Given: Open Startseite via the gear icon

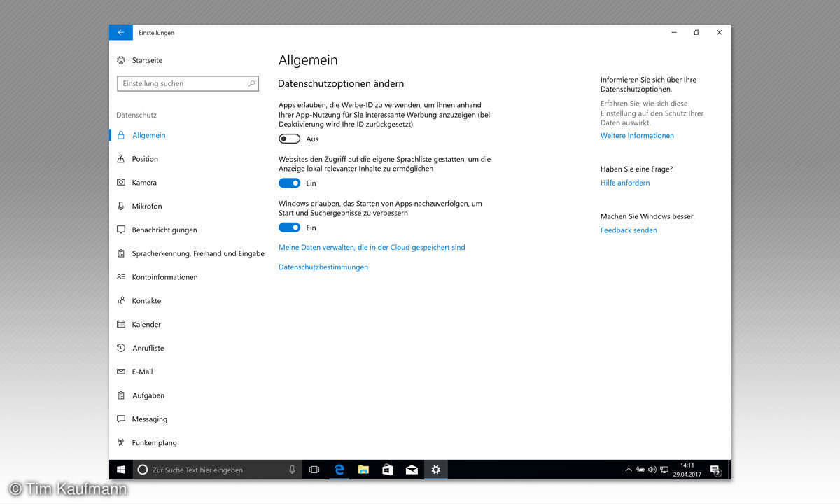Looking at the screenshot, I should (x=121, y=60).
